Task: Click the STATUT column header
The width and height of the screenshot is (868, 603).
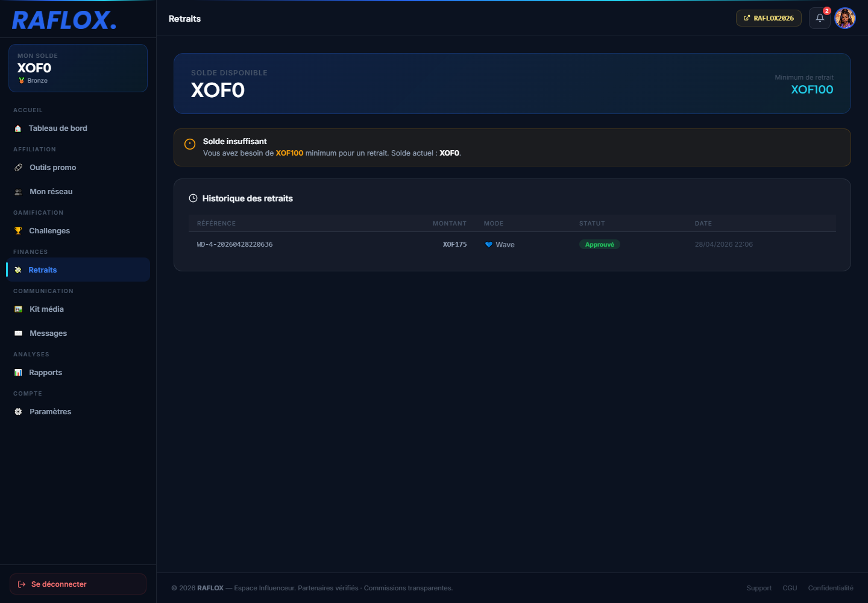Action: (592, 224)
